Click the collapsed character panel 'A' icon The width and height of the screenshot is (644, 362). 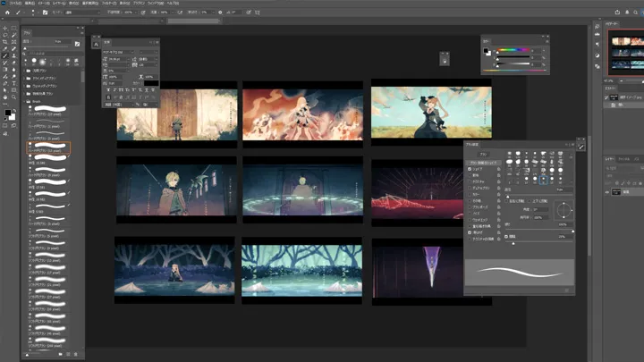[x=96, y=45]
